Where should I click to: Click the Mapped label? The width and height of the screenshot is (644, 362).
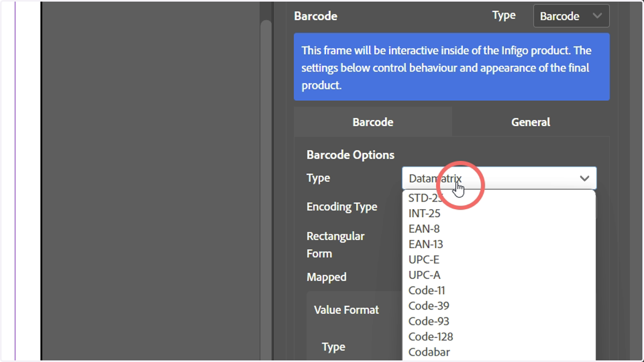326,277
